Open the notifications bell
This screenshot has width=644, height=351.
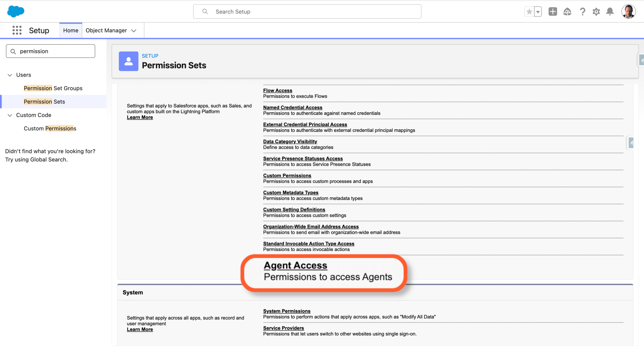pos(610,12)
